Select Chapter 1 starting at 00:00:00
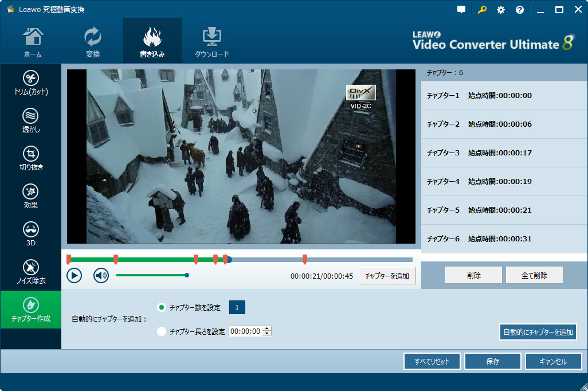This screenshot has height=391, width=588. tap(504, 95)
